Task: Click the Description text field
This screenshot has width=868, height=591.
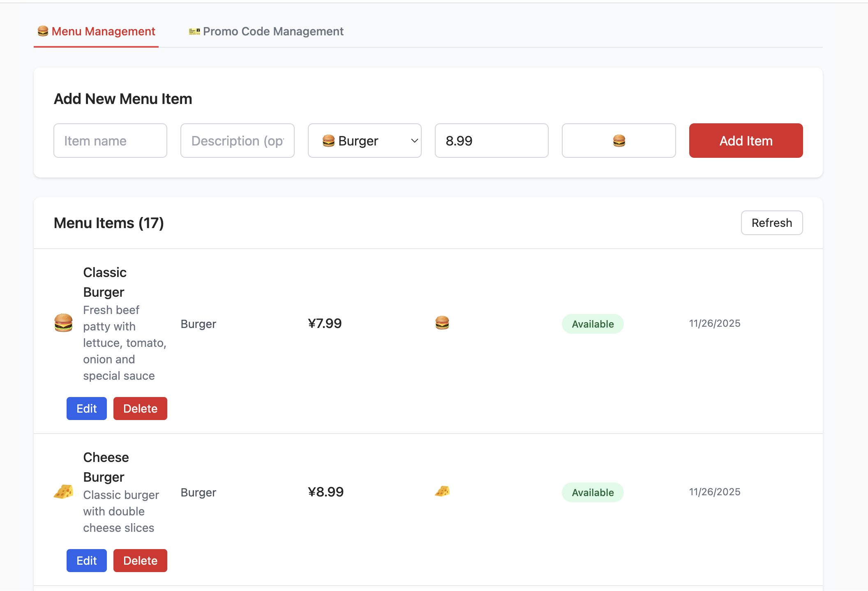Action: click(x=237, y=141)
